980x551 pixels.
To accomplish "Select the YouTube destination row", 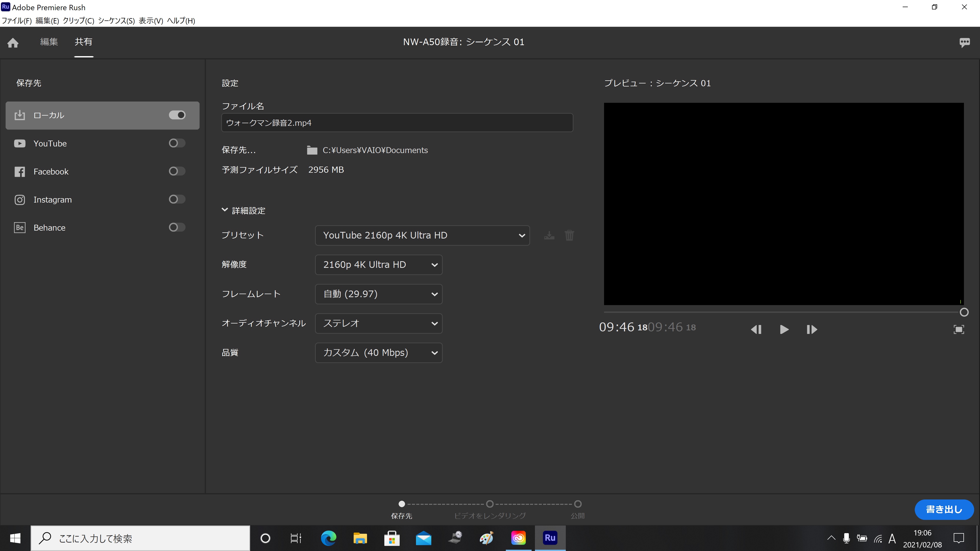I will (x=102, y=143).
